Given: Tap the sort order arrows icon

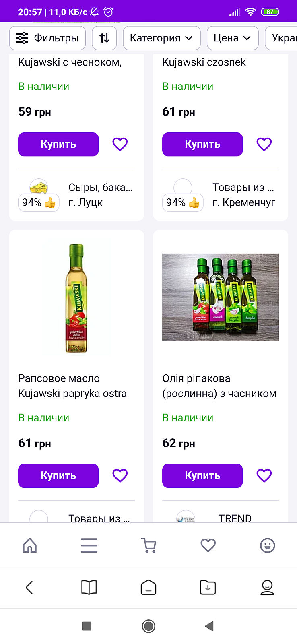Looking at the screenshot, I should [104, 38].
